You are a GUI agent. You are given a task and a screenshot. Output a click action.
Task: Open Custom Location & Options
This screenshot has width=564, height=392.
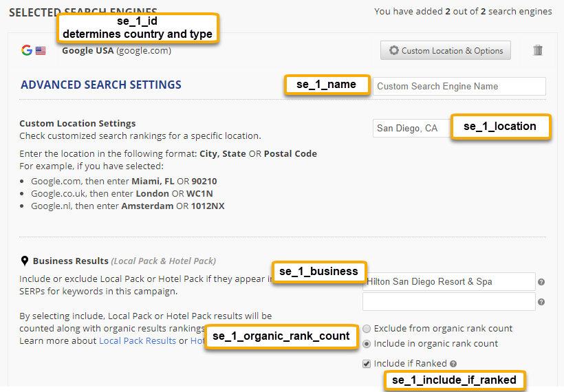click(446, 50)
